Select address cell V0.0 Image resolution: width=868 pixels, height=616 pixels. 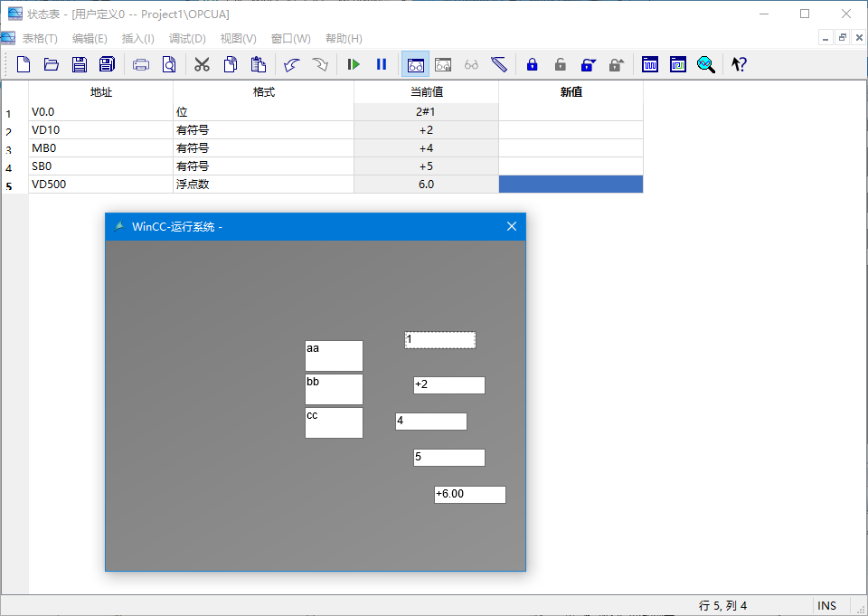click(100, 112)
